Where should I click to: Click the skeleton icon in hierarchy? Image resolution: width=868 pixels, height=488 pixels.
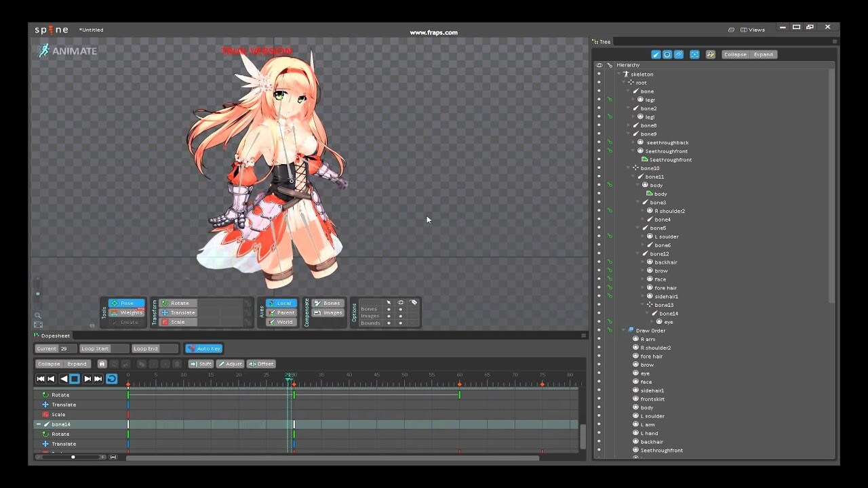pyautogui.click(x=626, y=74)
